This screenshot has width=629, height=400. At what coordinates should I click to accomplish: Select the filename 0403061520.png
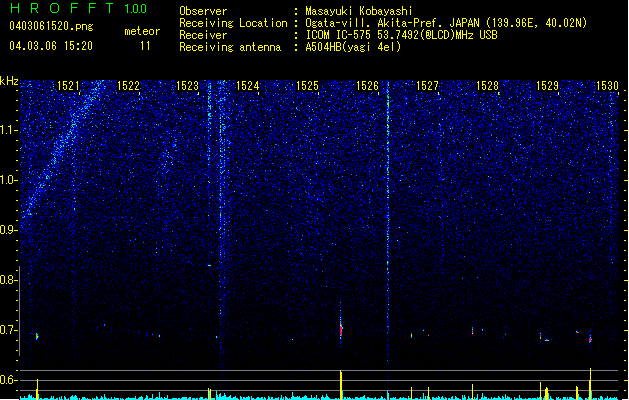point(51,26)
